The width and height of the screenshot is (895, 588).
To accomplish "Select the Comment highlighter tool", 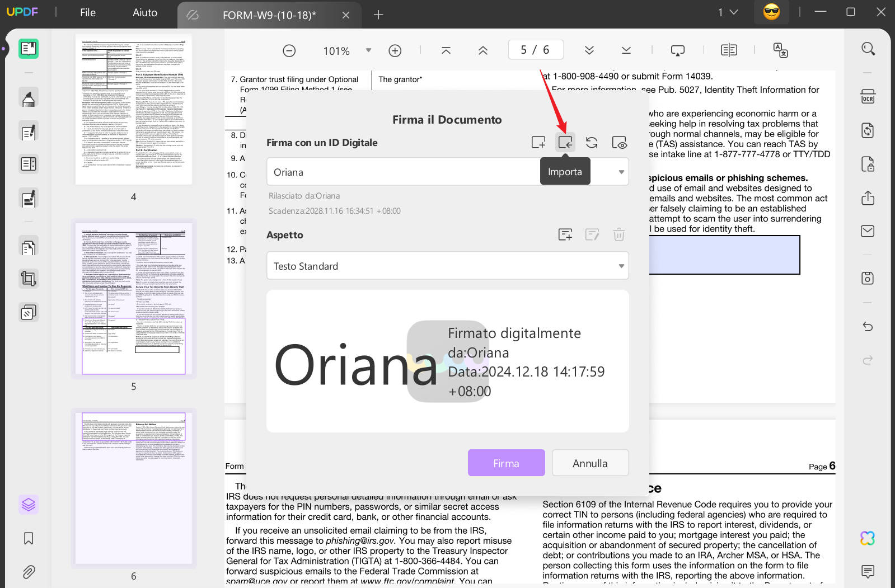I will [29, 98].
